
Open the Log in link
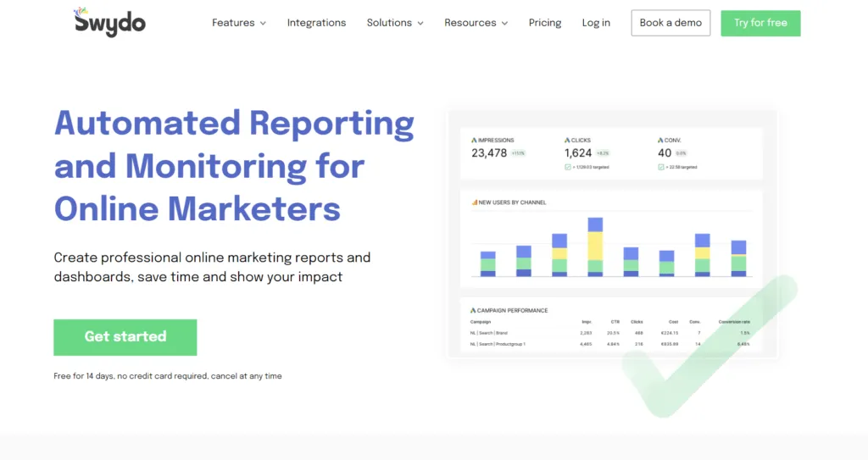click(596, 23)
